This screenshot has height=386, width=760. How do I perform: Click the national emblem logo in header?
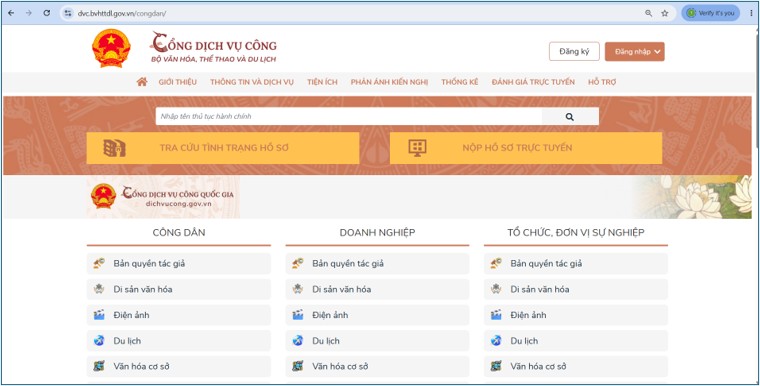(x=111, y=48)
